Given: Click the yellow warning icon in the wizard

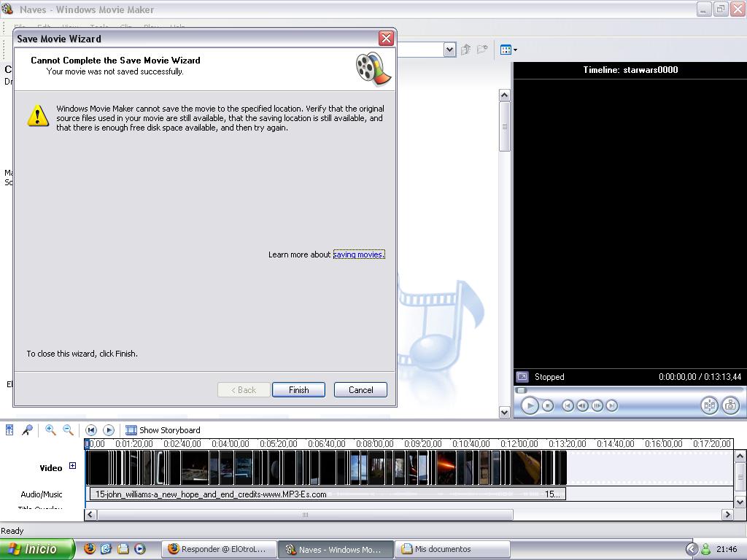Looking at the screenshot, I should (38, 116).
